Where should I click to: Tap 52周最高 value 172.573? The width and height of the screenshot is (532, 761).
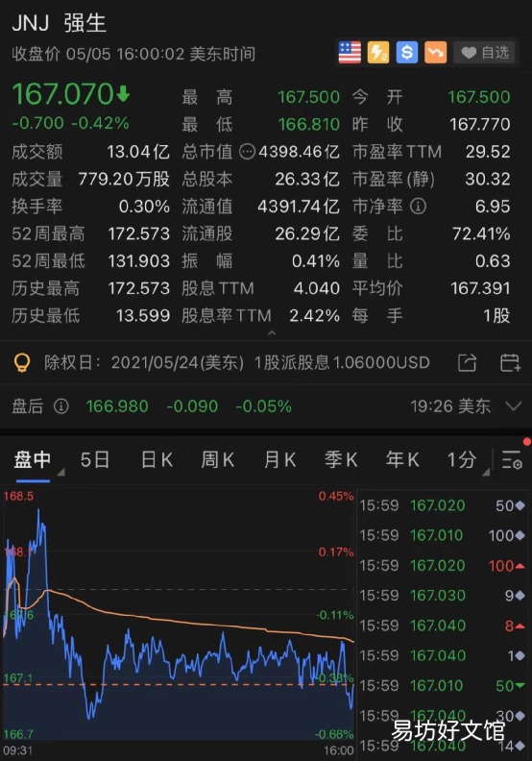[x=138, y=233]
